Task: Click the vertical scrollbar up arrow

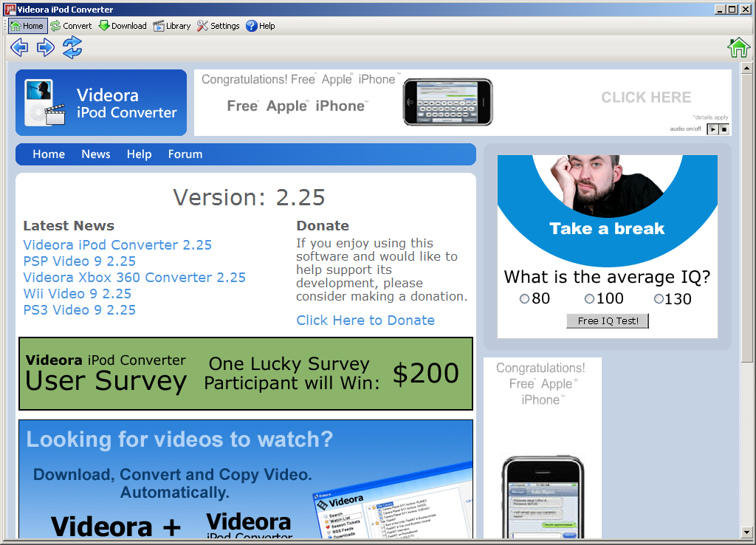Action: [x=747, y=68]
